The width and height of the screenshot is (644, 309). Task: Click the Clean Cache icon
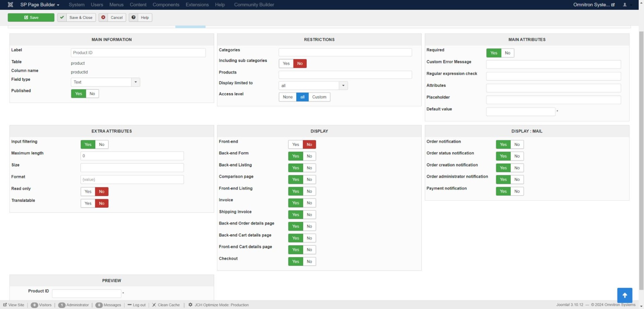154,305
